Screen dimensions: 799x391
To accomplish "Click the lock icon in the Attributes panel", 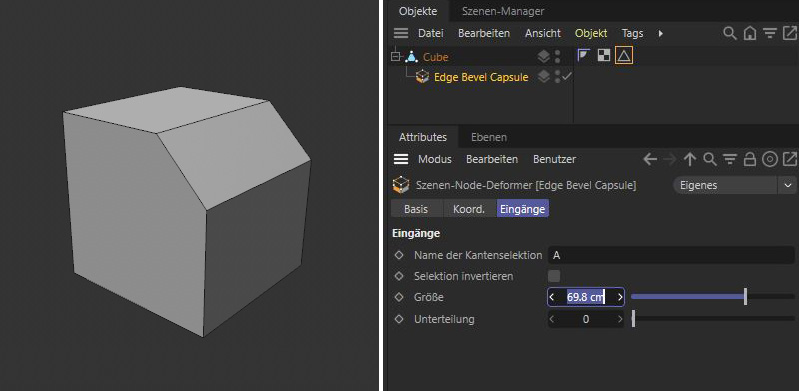I will [750, 160].
